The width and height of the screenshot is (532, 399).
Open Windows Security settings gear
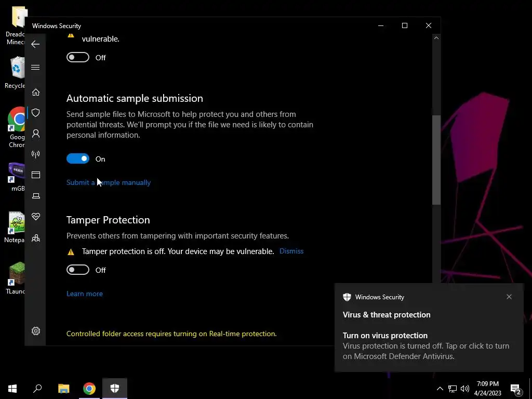click(36, 331)
